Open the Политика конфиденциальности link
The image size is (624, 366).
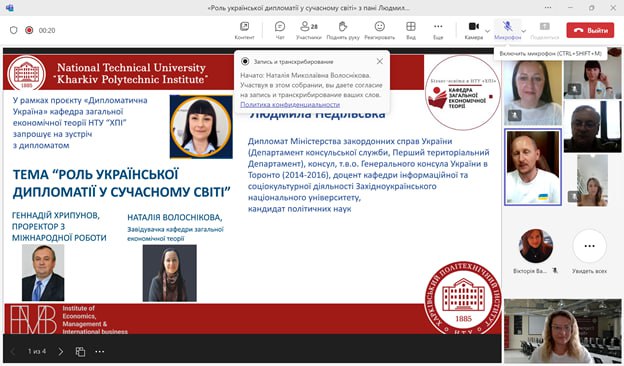coord(290,105)
